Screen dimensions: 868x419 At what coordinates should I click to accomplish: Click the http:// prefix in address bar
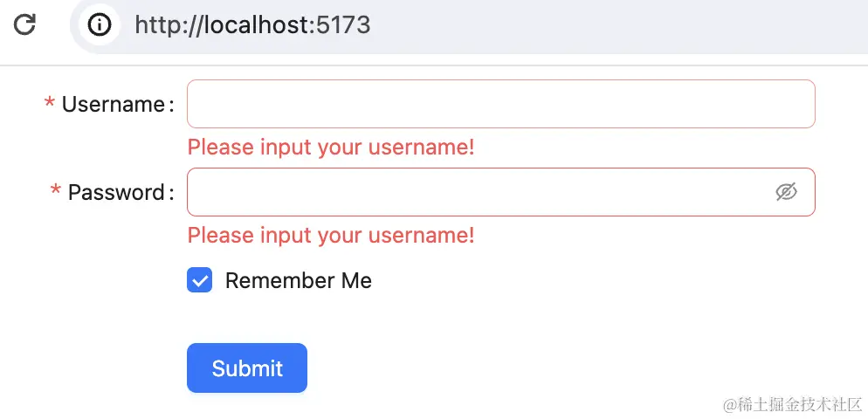click(167, 24)
